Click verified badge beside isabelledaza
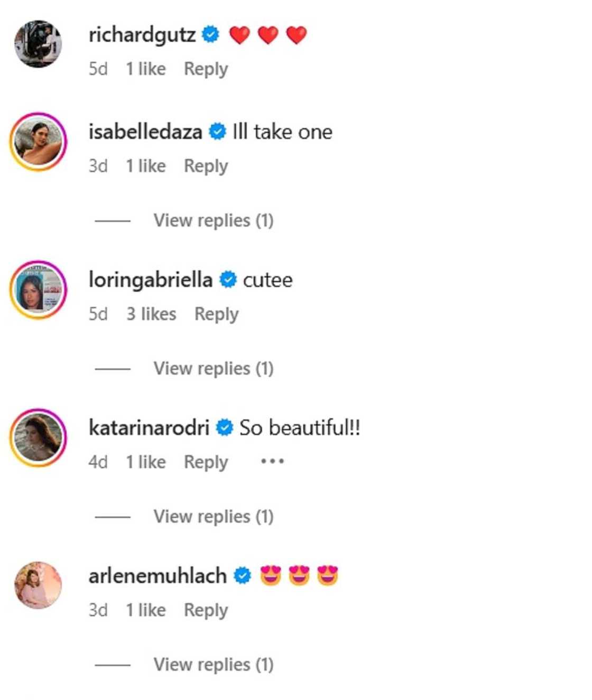This screenshot has width=592, height=700. coord(217,132)
